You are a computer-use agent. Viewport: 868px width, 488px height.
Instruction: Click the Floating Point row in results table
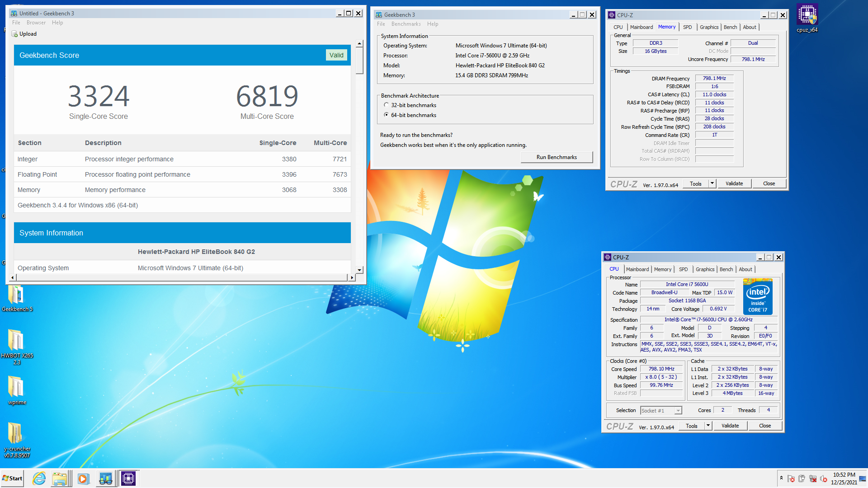tap(182, 174)
